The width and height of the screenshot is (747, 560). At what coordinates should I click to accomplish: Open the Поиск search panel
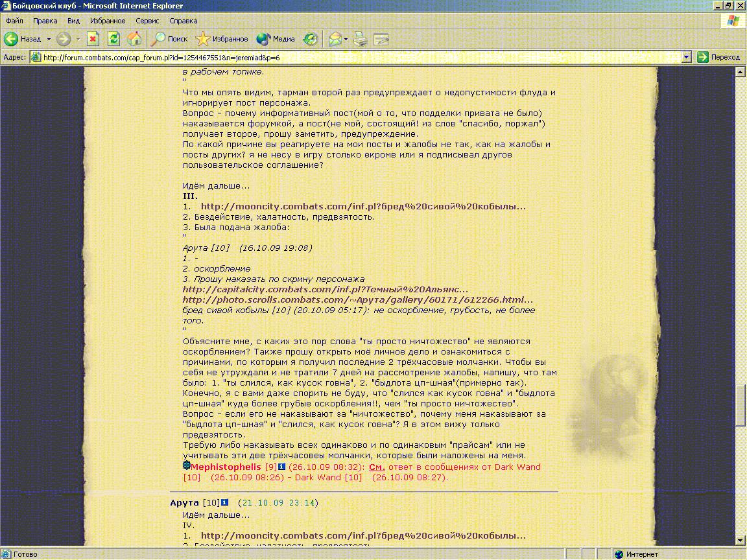(x=169, y=39)
